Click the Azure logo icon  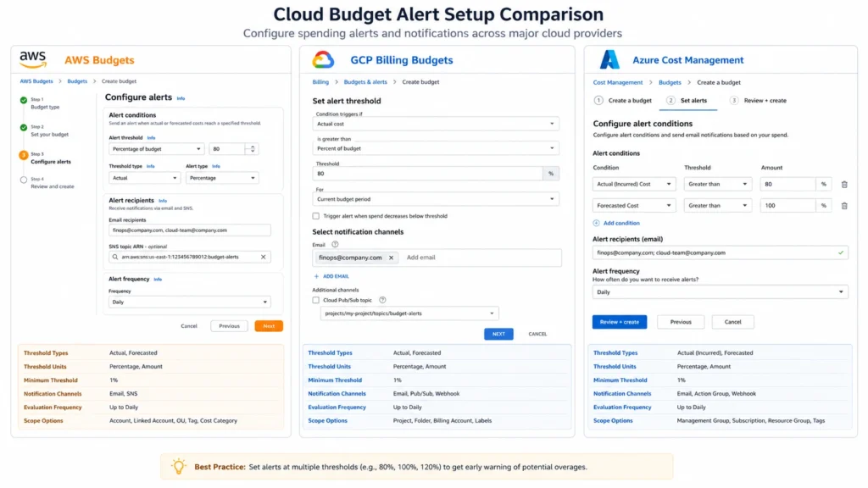point(610,59)
